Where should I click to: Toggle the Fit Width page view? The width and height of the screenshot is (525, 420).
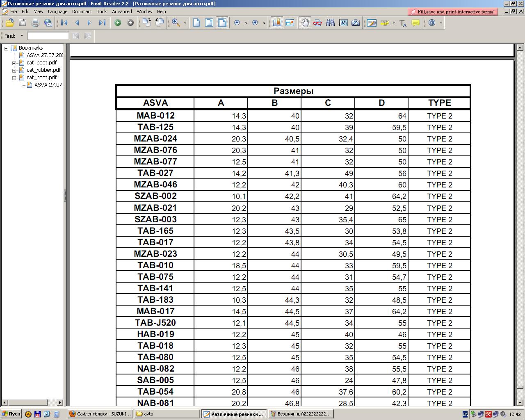222,23
